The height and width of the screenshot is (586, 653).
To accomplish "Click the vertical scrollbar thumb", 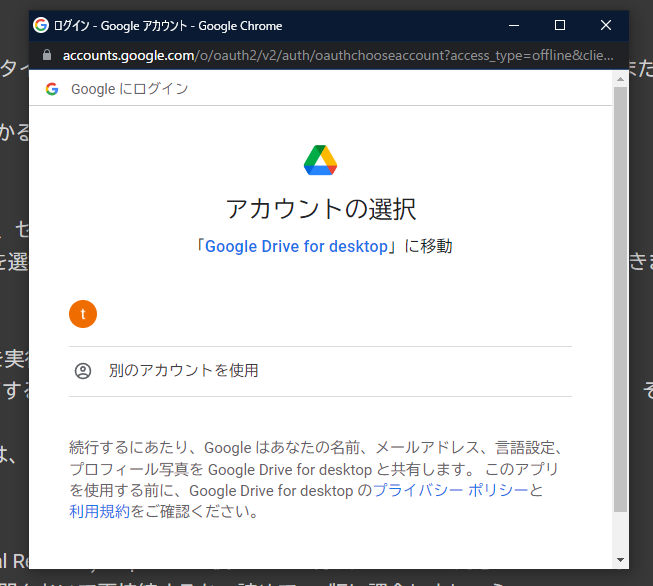I will pos(620,299).
